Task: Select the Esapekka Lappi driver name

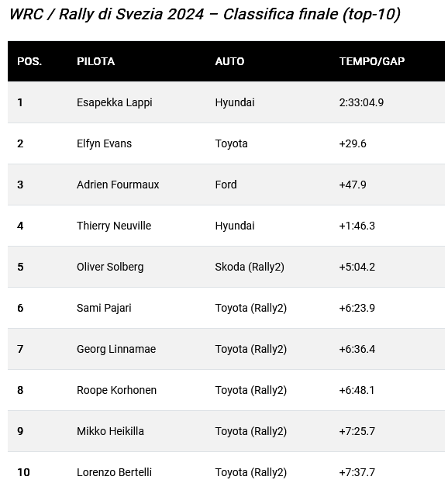Action: point(115,102)
